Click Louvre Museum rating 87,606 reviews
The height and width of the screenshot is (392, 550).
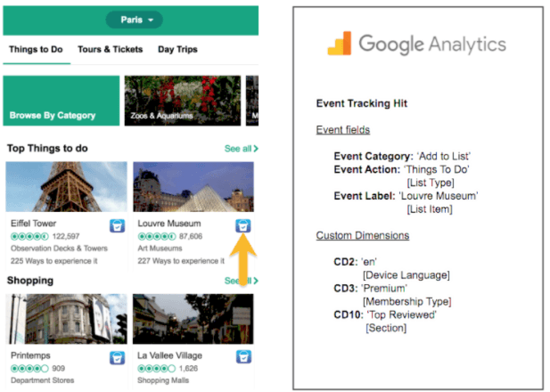[x=170, y=236]
